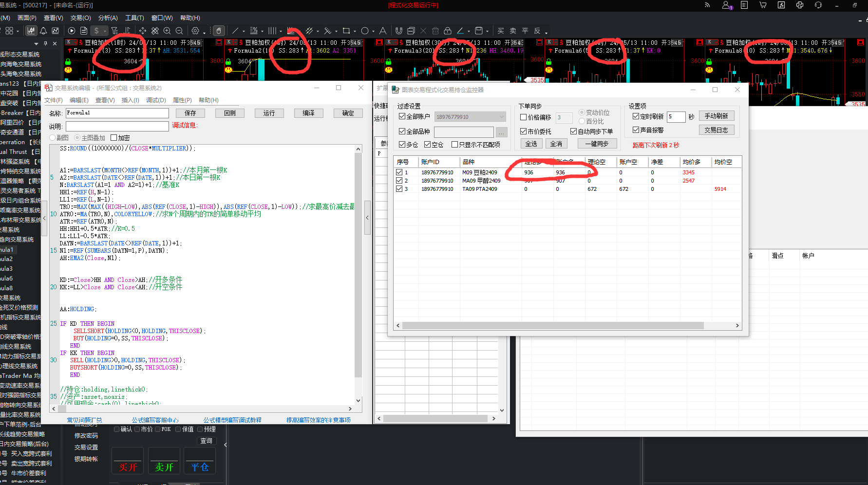Open the 工具(T) main menu
Screen dimensions: 868x485
pos(134,18)
